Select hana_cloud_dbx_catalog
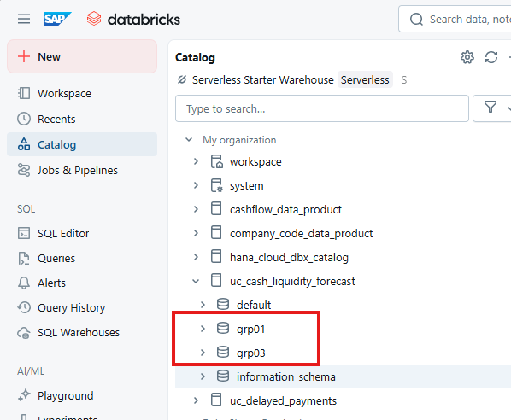This screenshot has width=511, height=420. pyautogui.click(x=289, y=258)
